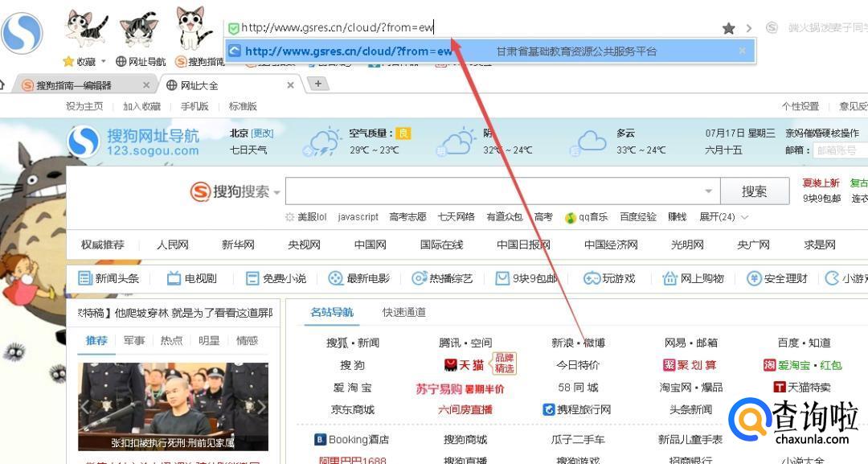Open 央视网 link

coord(304,244)
